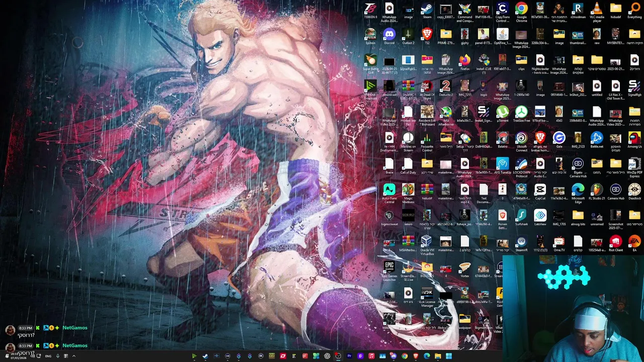
Task: Click the Windows Start button on taskbar
Action: point(449,356)
